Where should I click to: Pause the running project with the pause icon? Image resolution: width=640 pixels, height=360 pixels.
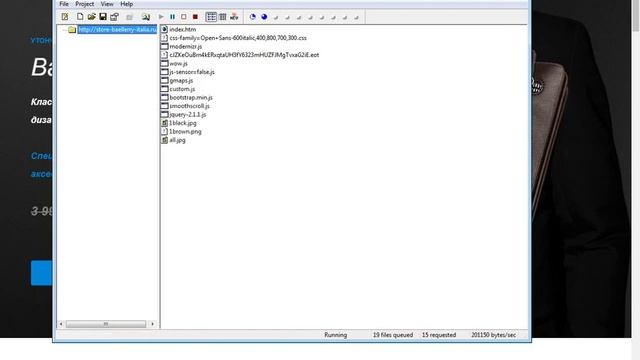172,17
